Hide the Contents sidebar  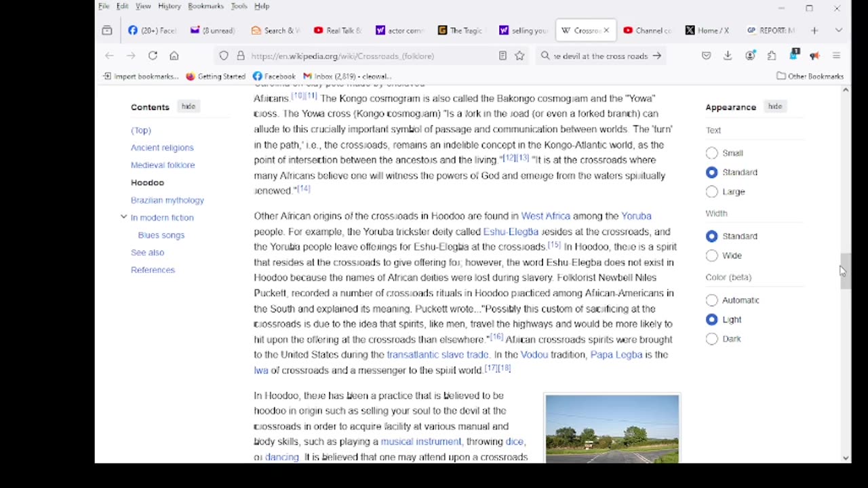(188, 106)
